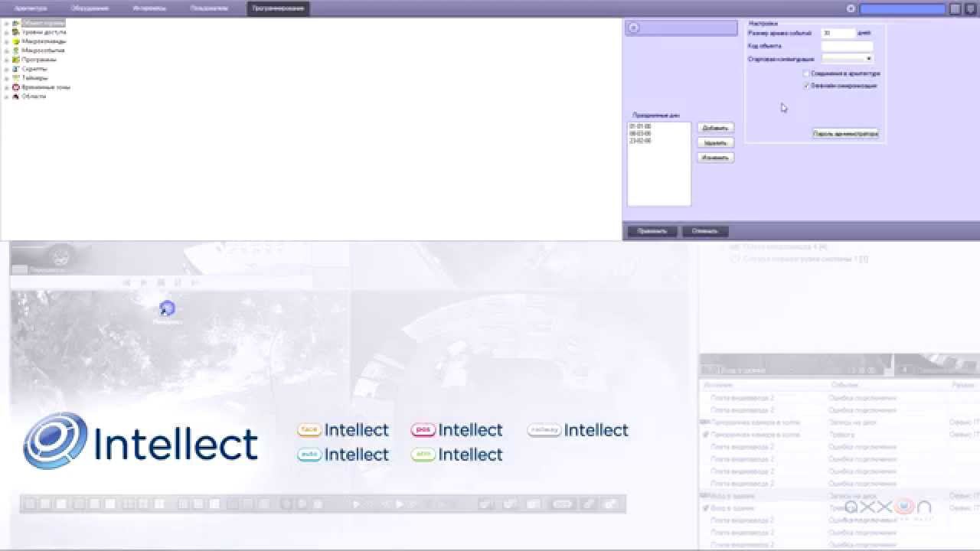Click the Добавить holiday button
Image resolution: width=980 pixels, height=551 pixels.
[x=715, y=128]
